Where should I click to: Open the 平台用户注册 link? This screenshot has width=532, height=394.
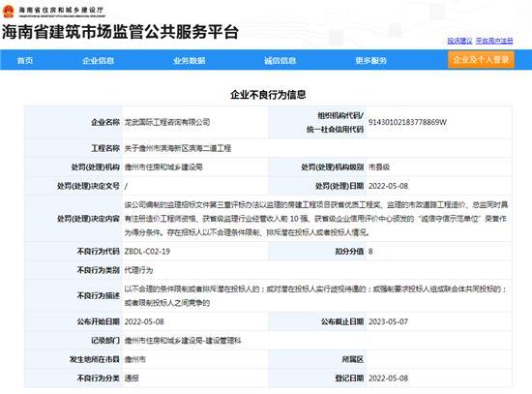(x=494, y=41)
